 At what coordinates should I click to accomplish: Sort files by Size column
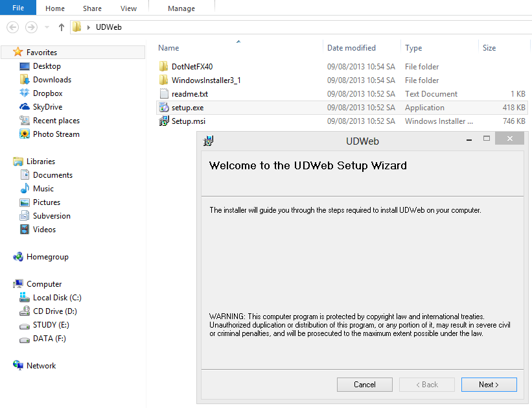point(489,48)
